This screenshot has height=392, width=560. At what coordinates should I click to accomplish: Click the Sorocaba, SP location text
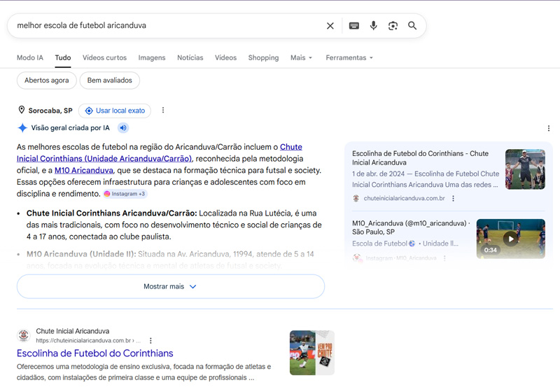50,111
